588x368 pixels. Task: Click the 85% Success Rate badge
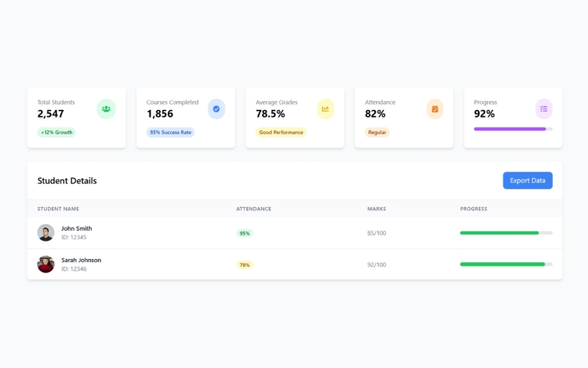[171, 133]
